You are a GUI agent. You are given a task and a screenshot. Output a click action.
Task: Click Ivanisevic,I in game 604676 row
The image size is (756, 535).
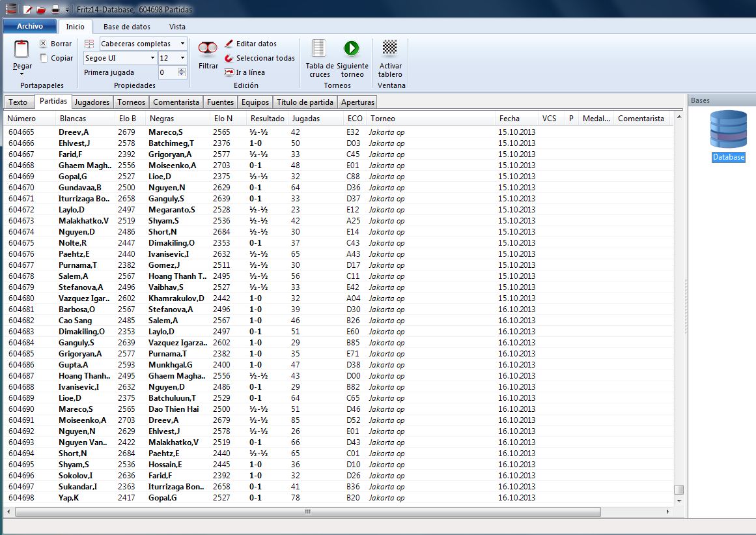click(x=168, y=254)
